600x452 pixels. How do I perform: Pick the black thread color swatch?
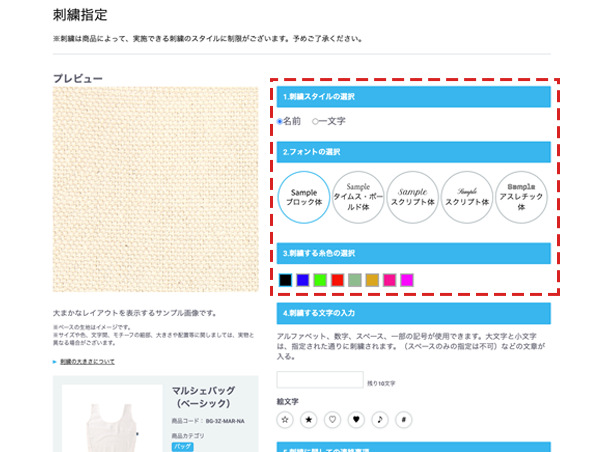click(286, 280)
